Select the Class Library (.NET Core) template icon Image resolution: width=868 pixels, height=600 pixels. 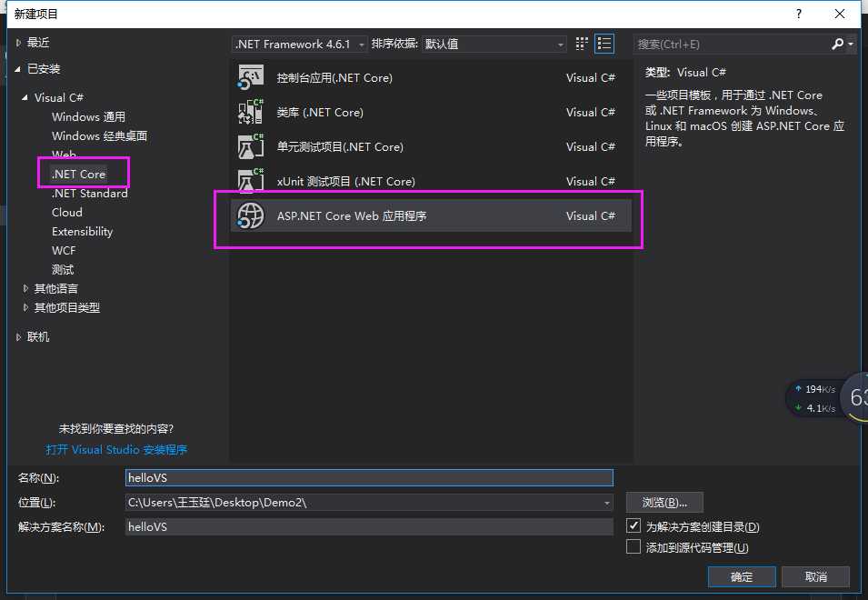tap(250, 113)
